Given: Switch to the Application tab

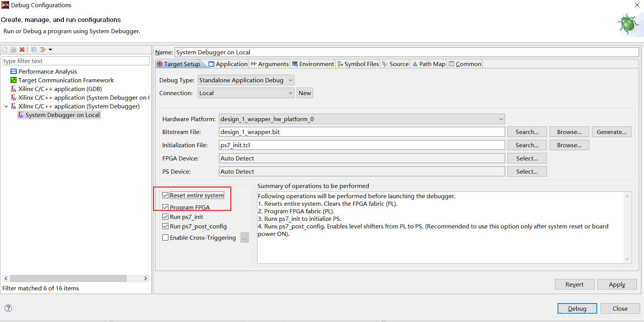Looking at the screenshot, I should coord(228,64).
